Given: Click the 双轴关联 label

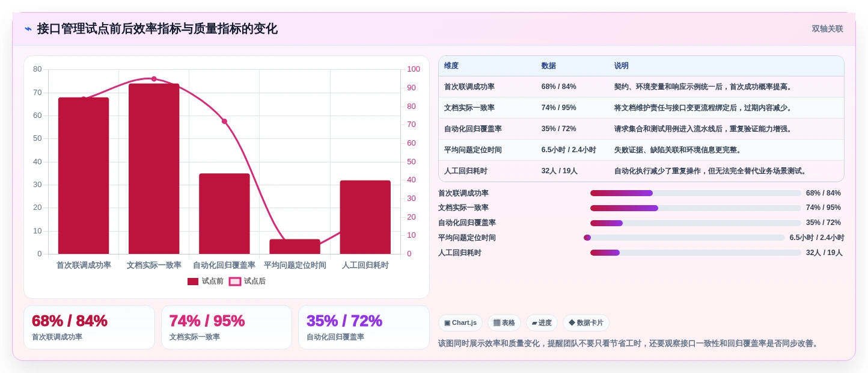Looking at the screenshot, I should pyautogui.click(x=828, y=29).
